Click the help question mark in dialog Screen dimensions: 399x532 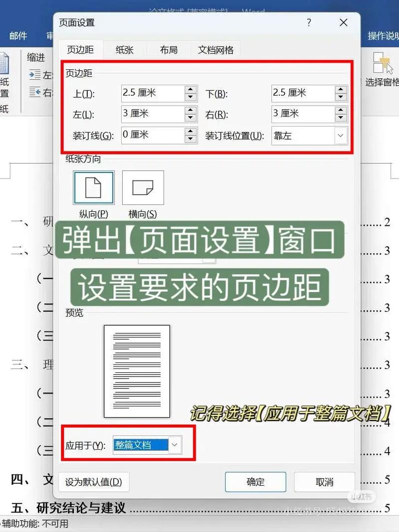[309, 23]
